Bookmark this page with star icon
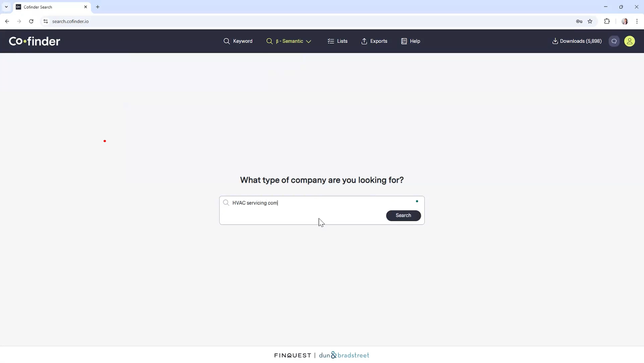The width and height of the screenshot is (644, 363). tap(590, 21)
